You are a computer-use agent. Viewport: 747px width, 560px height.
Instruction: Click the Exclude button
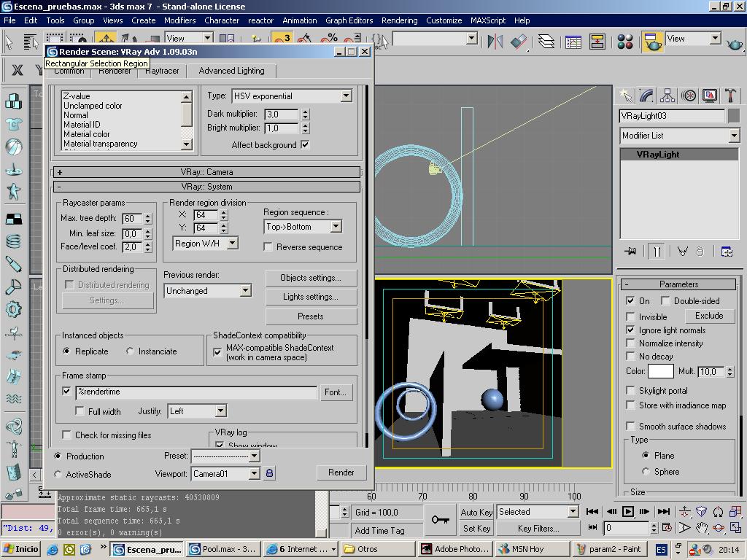click(709, 316)
